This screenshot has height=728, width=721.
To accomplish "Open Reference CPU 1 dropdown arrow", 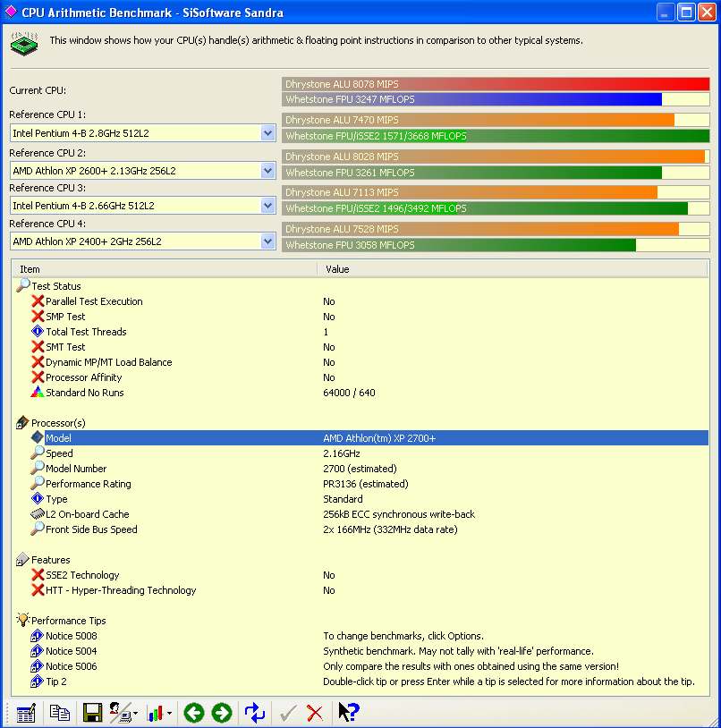I will tap(267, 133).
